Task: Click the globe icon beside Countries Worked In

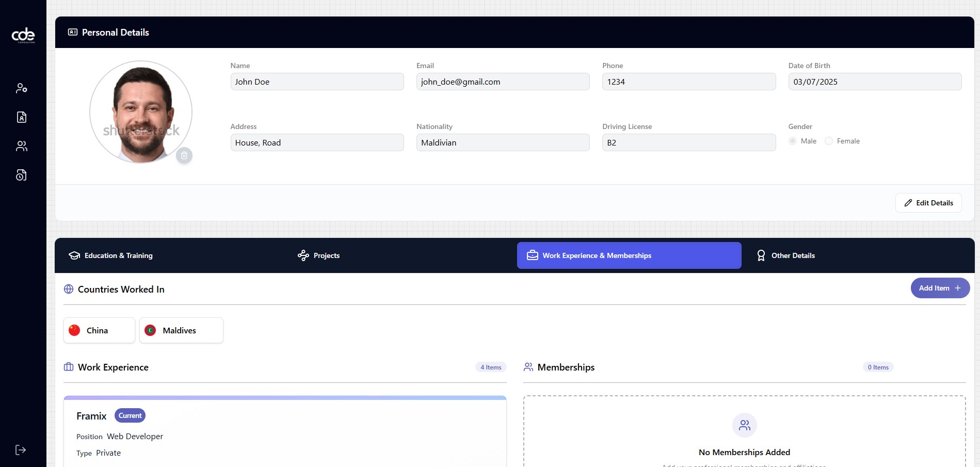Action: pos(68,289)
